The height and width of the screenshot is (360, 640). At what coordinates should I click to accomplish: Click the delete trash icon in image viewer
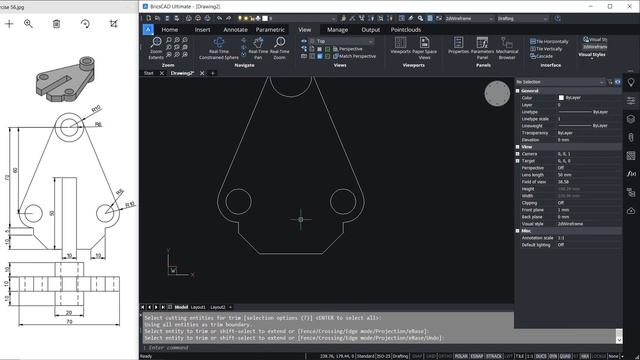(56, 24)
